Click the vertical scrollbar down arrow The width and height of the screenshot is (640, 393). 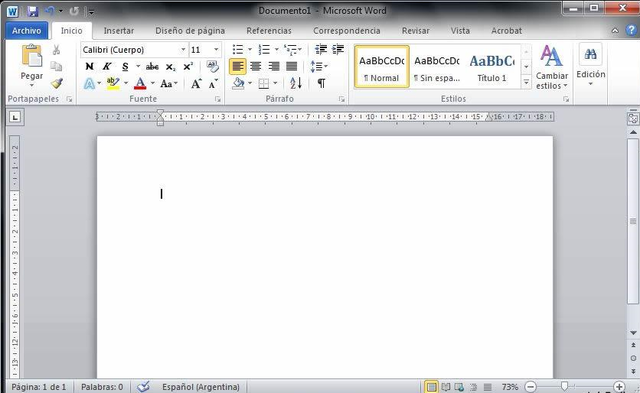[x=633, y=333]
